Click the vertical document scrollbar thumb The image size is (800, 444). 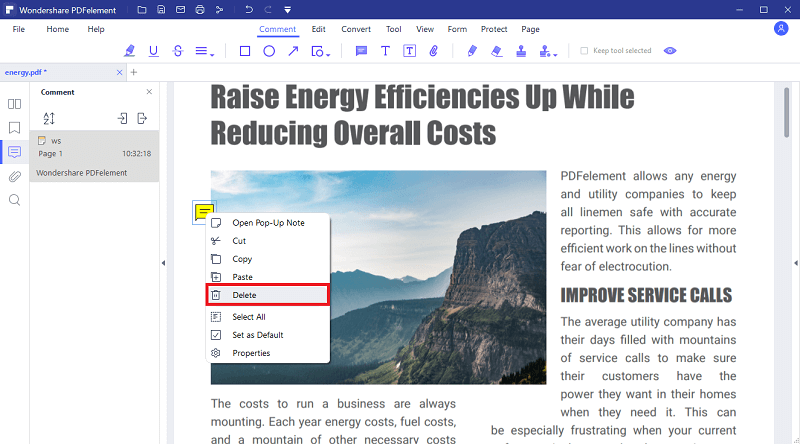tap(786, 112)
